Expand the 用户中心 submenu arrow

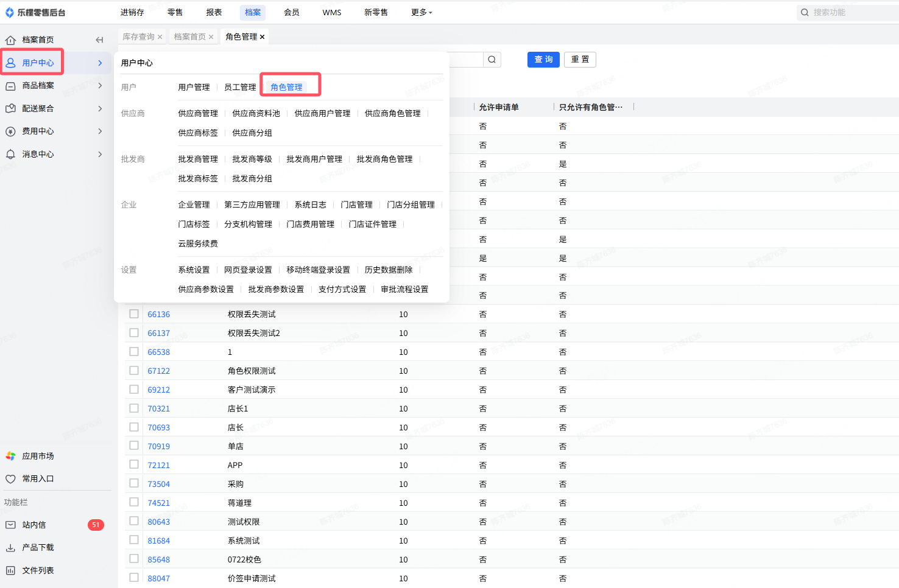click(x=100, y=63)
